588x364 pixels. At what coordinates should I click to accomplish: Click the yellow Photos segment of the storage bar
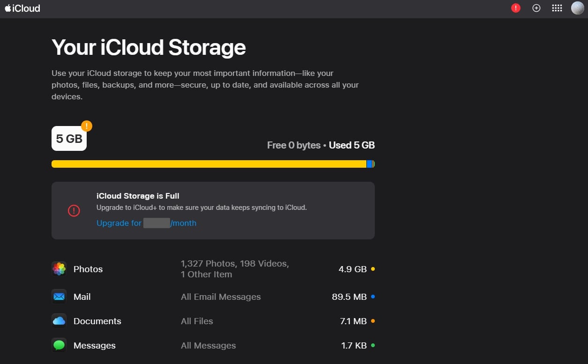209,164
